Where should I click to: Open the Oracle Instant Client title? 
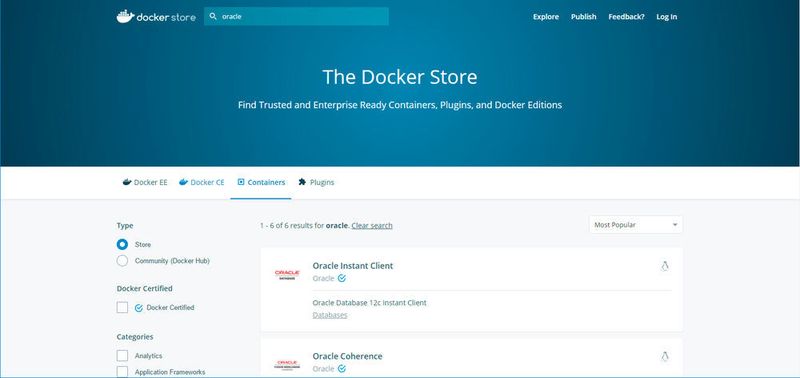coord(353,266)
